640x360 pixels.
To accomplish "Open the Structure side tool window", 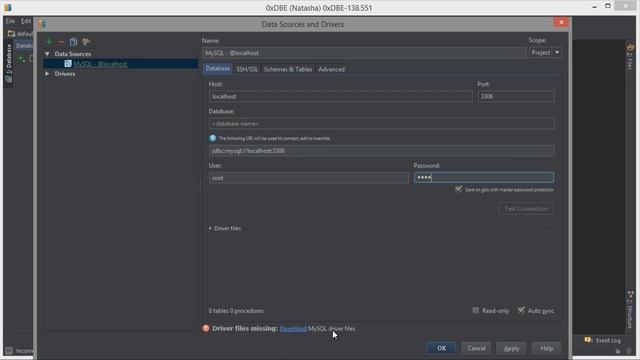I will coord(630,309).
